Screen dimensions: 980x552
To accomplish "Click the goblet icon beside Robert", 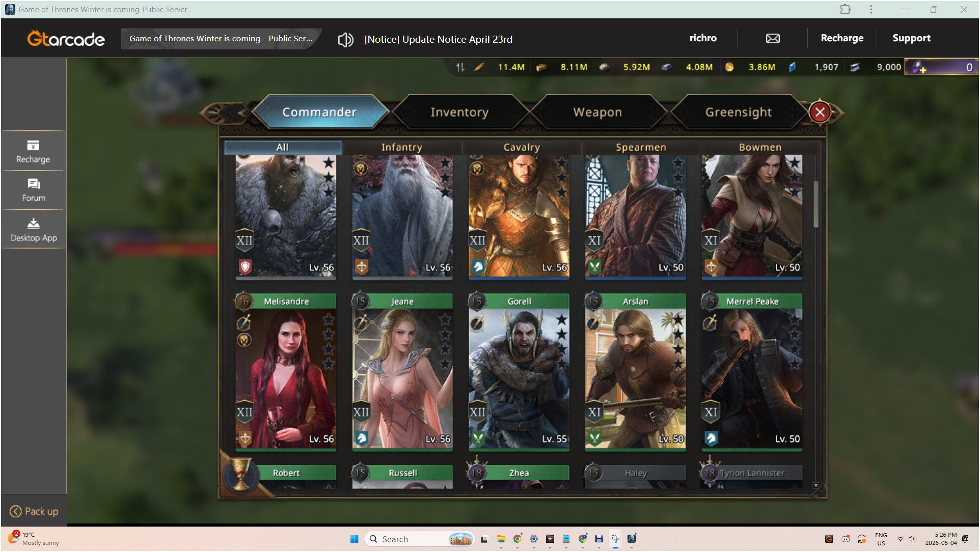I will click(240, 474).
